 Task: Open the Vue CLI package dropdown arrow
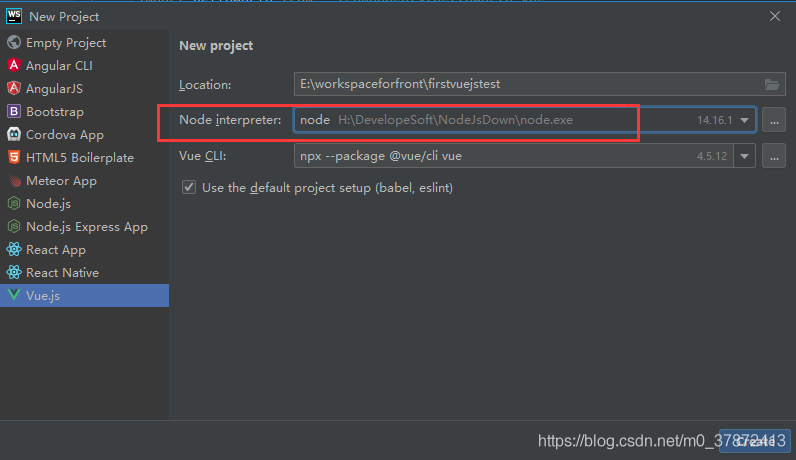pos(744,156)
